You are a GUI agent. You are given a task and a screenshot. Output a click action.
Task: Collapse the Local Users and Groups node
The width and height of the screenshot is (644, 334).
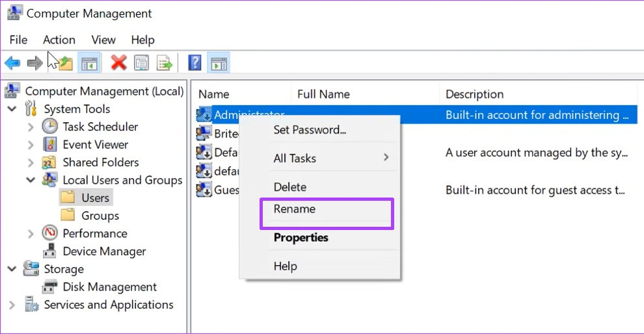(x=31, y=180)
